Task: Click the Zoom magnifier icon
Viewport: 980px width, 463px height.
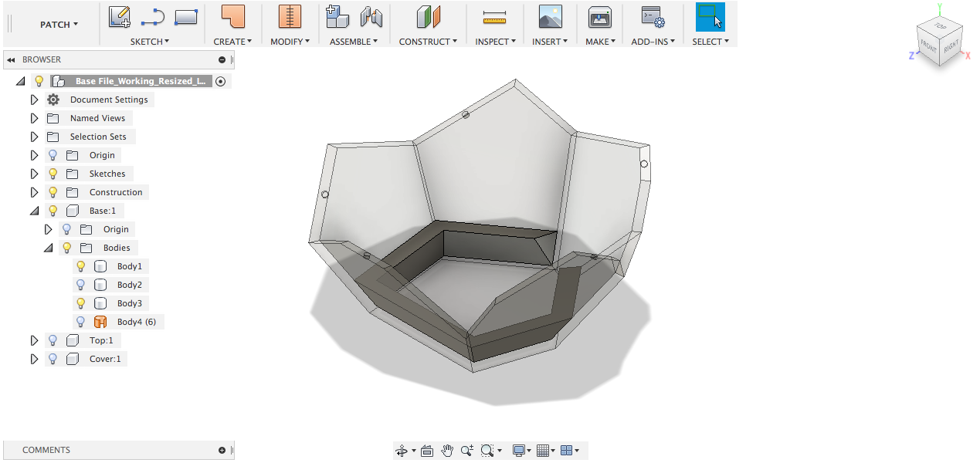Action: click(467, 451)
